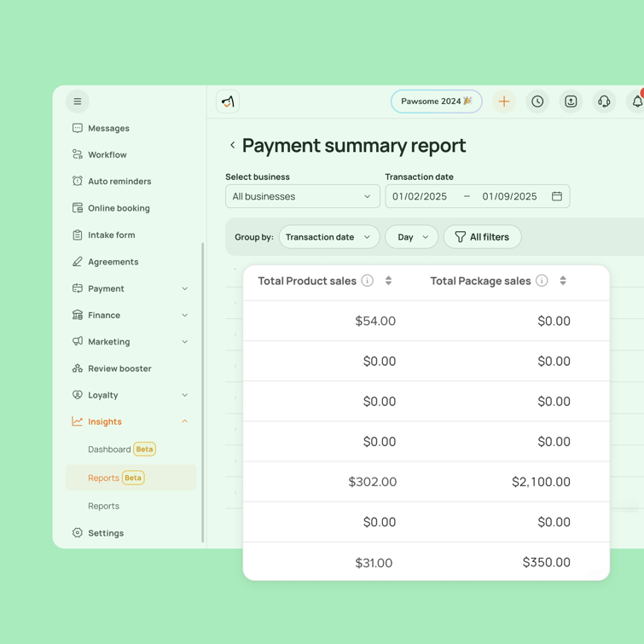Click the MoeGo logo icon
644x644 pixels.
228,101
